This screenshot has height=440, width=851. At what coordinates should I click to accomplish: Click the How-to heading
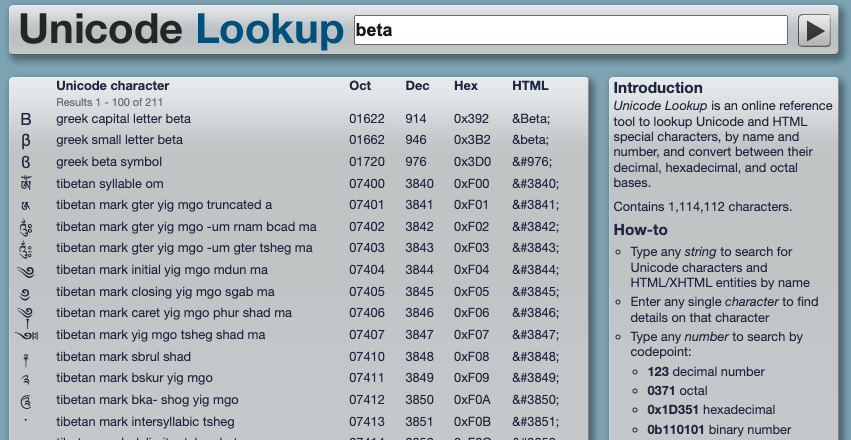[640, 230]
